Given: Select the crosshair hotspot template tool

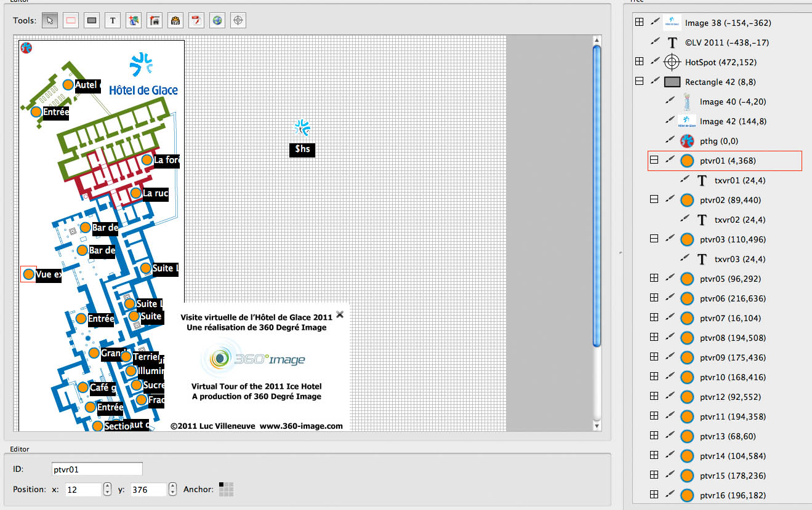Looking at the screenshot, I should click(x=238, y=20).
